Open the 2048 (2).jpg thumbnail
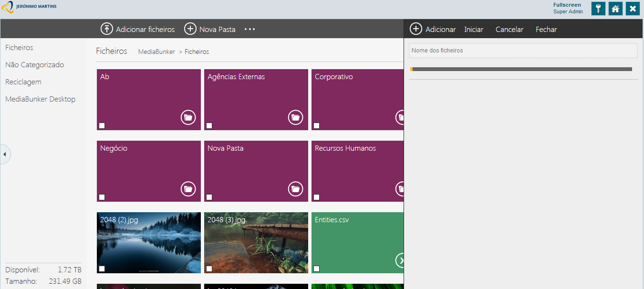Screen dimensions: 644x289 tap(149, 243)
